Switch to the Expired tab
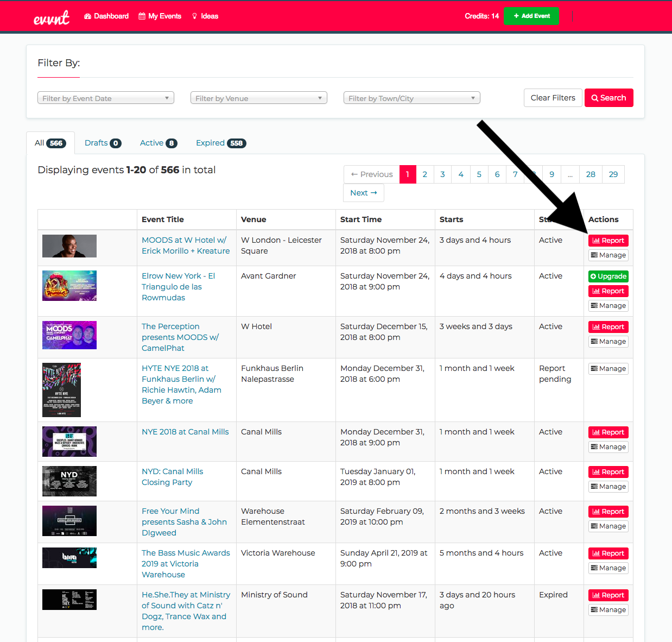The width and height of the screenshot is (672, 642). (x=221, y=143)
